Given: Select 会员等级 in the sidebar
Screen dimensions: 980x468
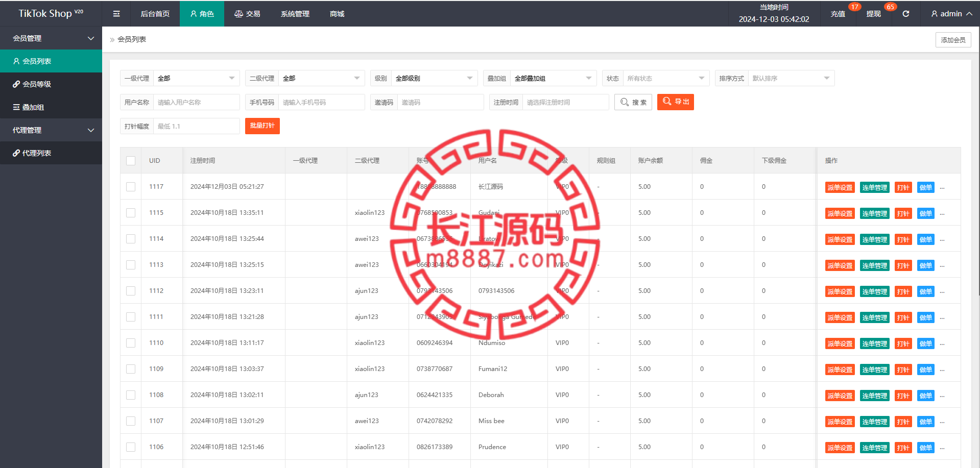Looking at the screenshot, I should coord(51,84).
